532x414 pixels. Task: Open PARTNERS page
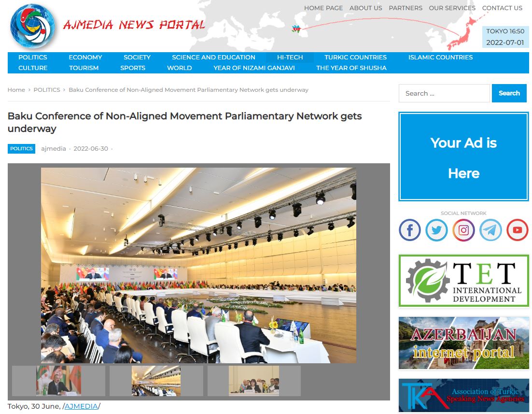(x=406, y=8)
